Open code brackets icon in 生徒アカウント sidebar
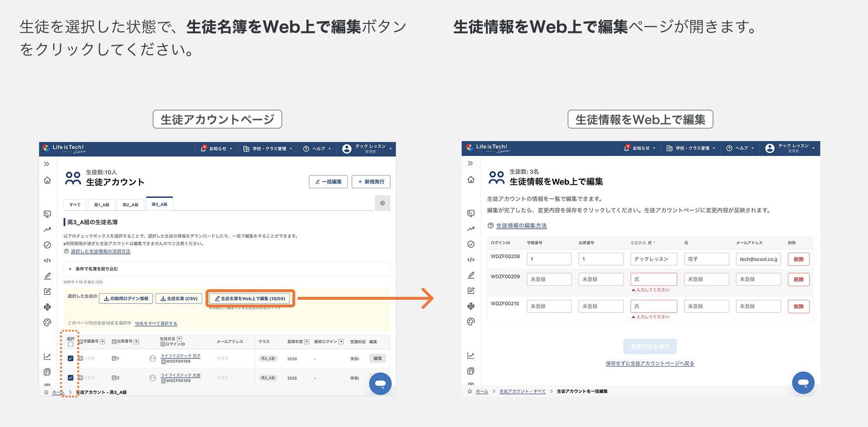 coord(47,261)
